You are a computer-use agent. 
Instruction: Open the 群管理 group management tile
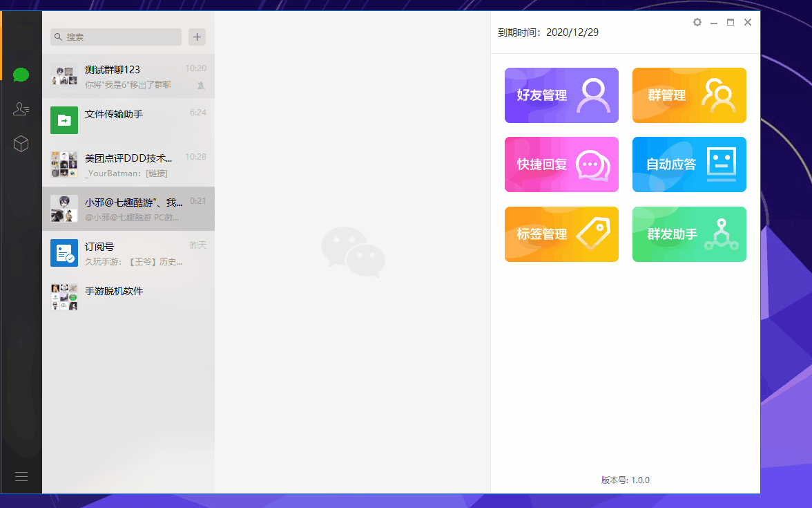689,95
